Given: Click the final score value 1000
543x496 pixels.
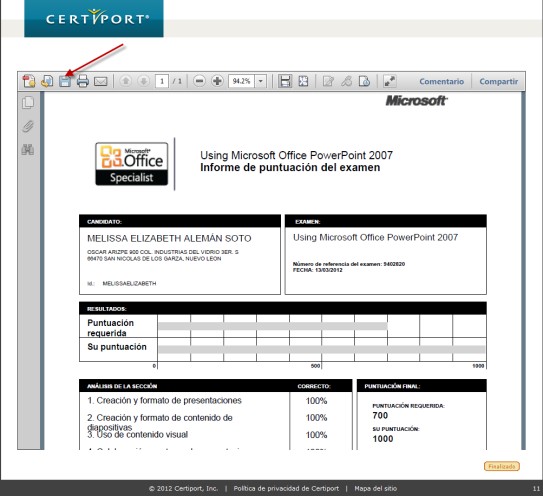Looking at the screenshot, I should coord(383,439).
